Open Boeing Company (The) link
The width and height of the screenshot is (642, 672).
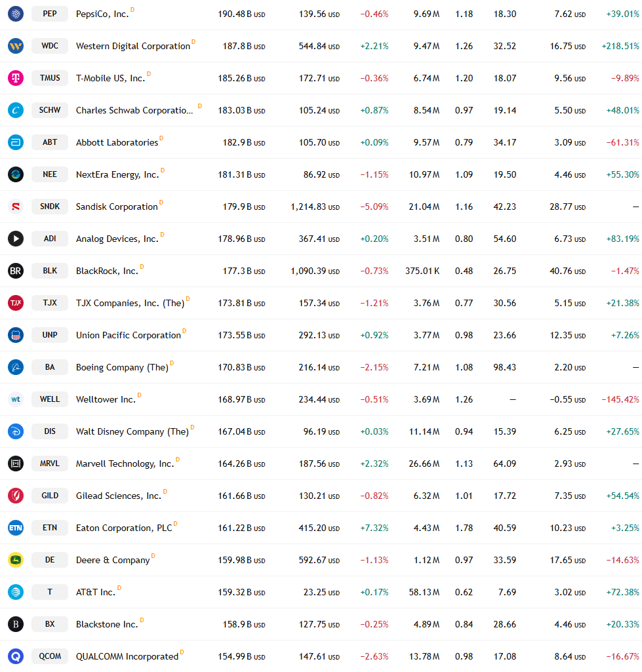122,368
